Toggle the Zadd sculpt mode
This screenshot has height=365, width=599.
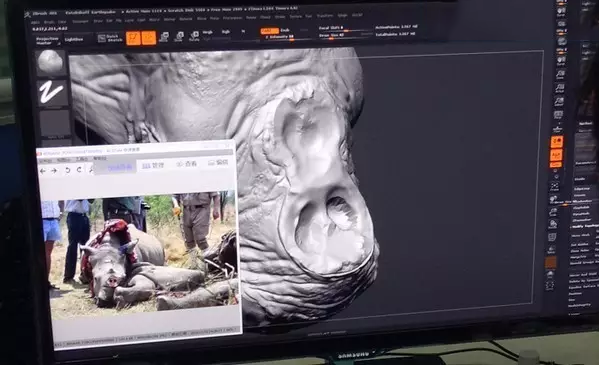coord(269,31)
